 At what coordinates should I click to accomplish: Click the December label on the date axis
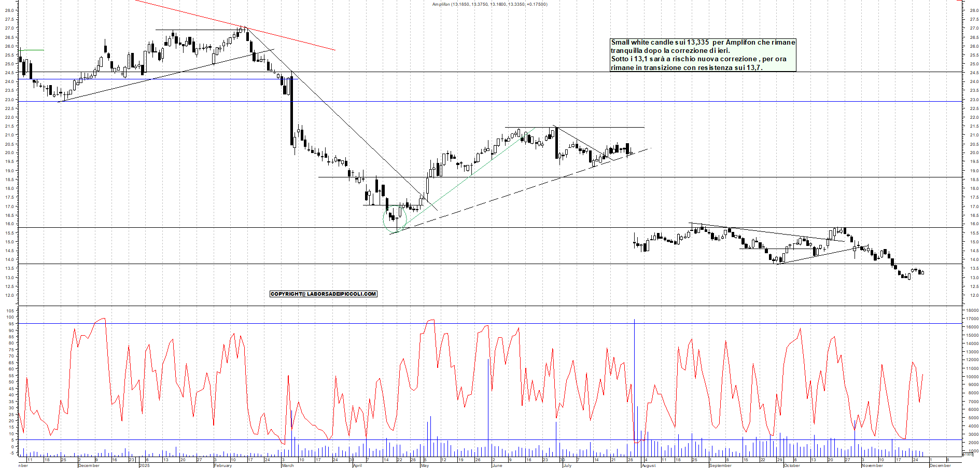pos(87,465)
